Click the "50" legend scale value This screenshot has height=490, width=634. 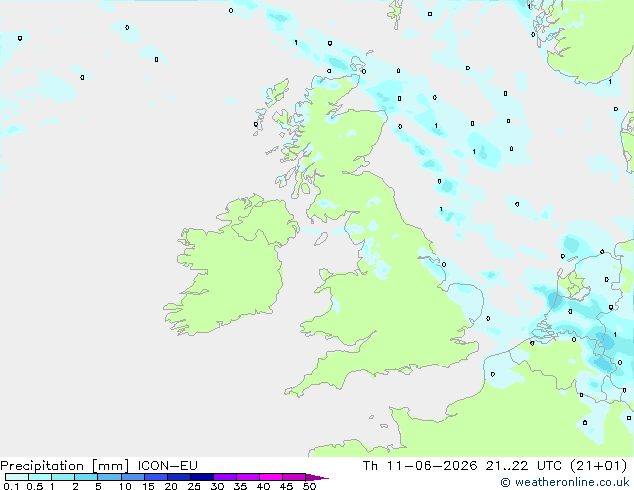(x=309, y=486)
